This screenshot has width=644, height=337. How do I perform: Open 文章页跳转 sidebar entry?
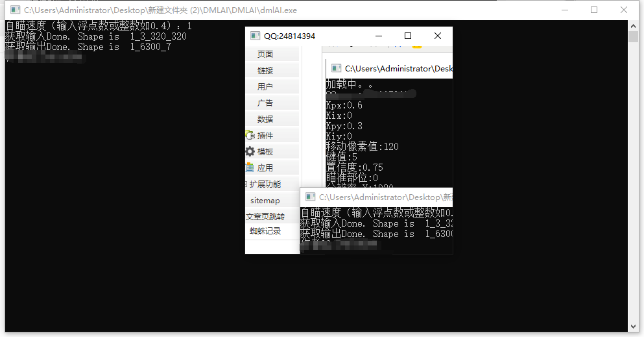click(x=265, y=216)
